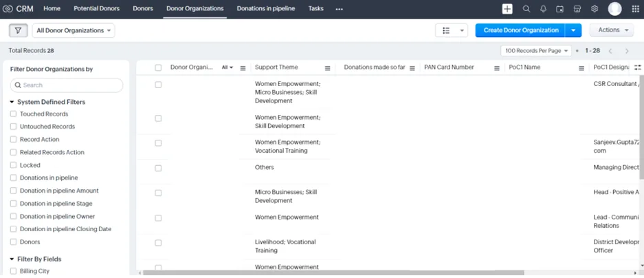The width and height of the screenshot is (644, 278).
Task: Open Support Theme column menu icon
Action: [327, 68]
